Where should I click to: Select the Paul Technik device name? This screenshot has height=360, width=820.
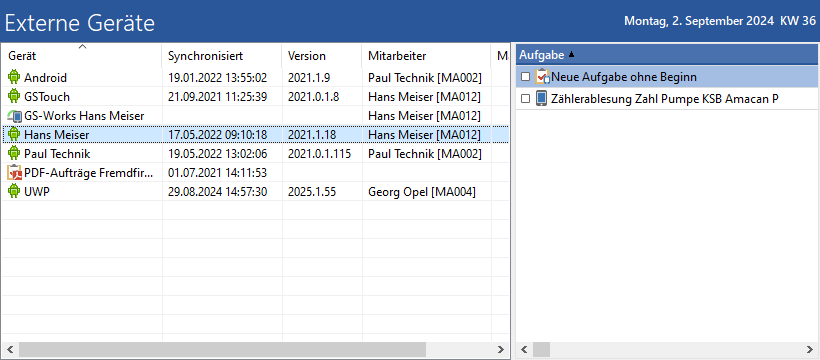(57, 154)
